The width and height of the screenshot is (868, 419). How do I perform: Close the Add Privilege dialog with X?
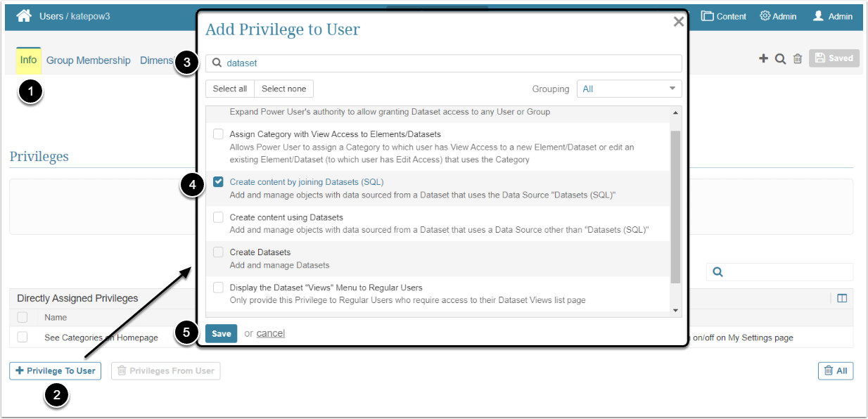click(678, 22)
